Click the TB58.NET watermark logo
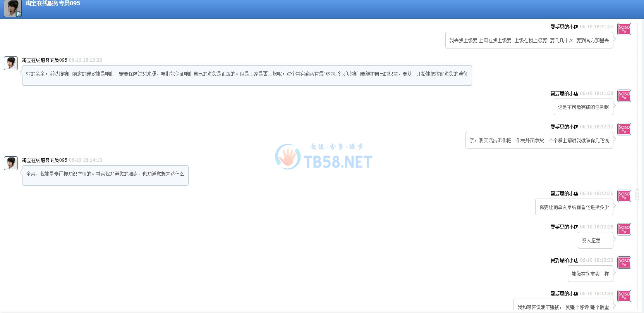This screenshot has height=313, width=644. tap(323, 157)
